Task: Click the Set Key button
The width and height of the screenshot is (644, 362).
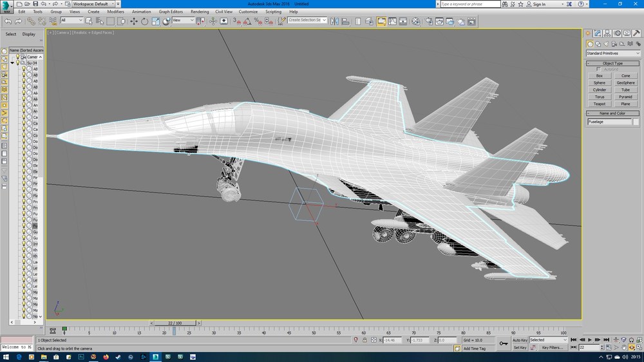Action: (x=520, y=348)
